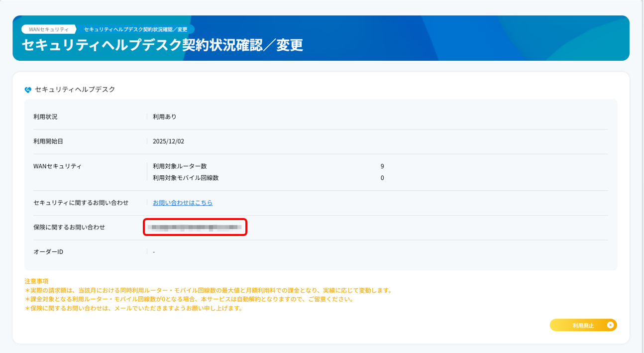
Task: Select the start date 2025/12/02
Action: 169,141
